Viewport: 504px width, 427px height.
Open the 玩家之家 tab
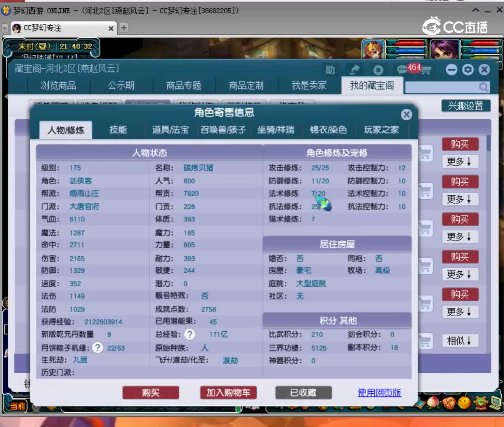tap(381, 130)
